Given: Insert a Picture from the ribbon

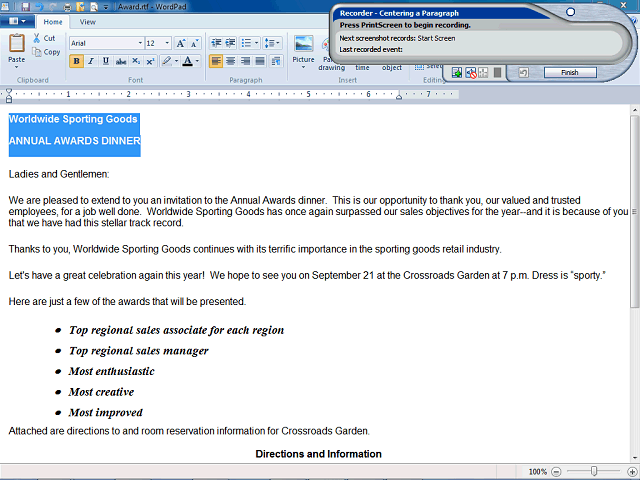Looking at the screenshot, I should pyautogui.click(x=304, y=44).
